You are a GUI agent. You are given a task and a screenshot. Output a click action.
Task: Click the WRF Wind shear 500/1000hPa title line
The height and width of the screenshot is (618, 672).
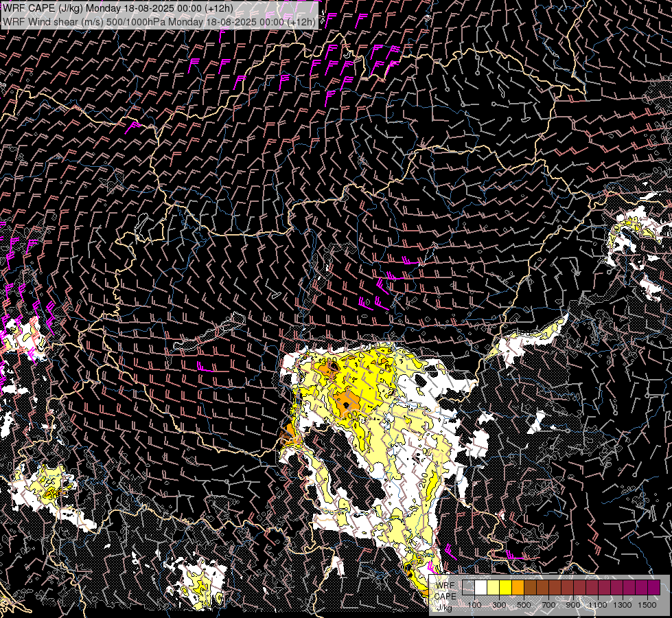[x=159, y=21]
